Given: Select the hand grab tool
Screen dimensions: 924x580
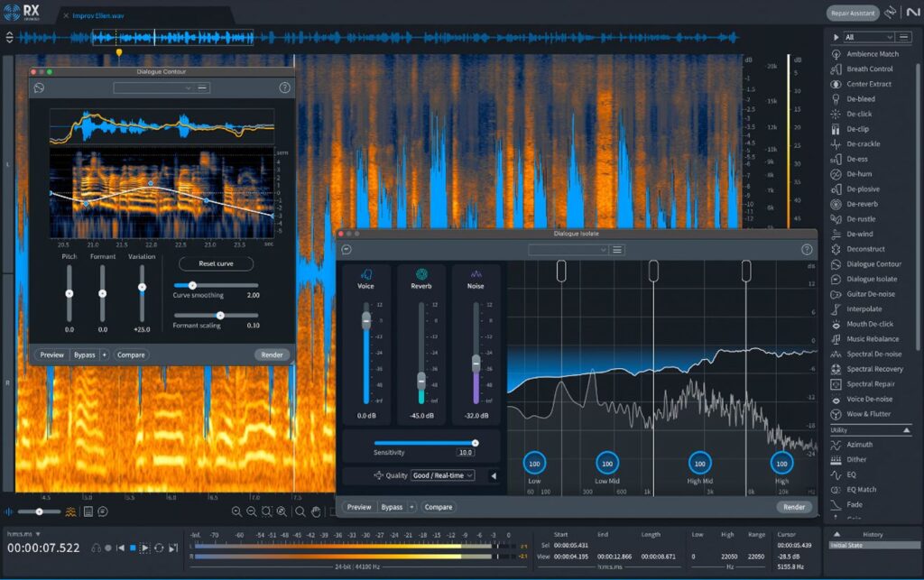Looking at the screenshot, I should pos(315,511).
